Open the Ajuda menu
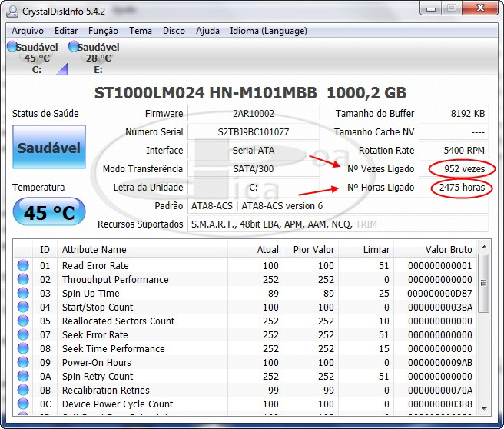Viewport: 504px width, 429px height. 207,31
